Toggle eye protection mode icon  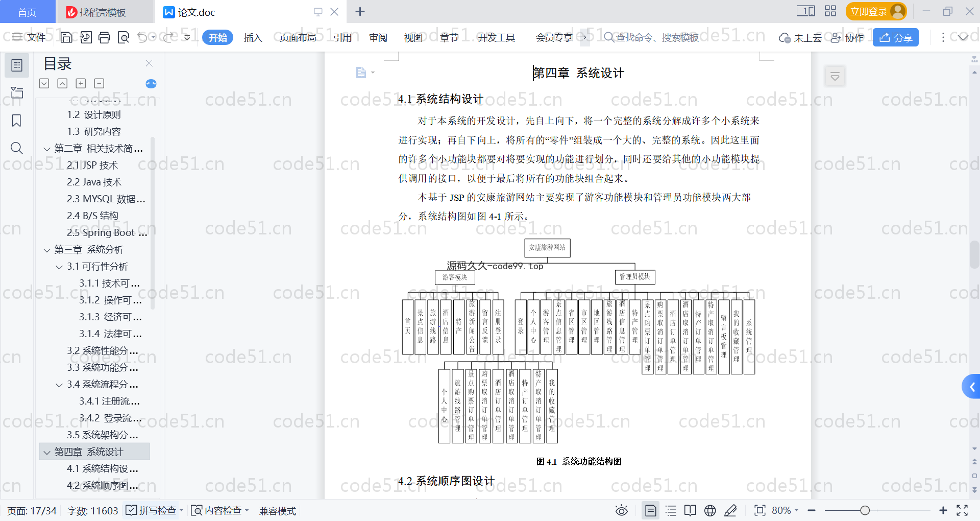(x=621, y=510)
